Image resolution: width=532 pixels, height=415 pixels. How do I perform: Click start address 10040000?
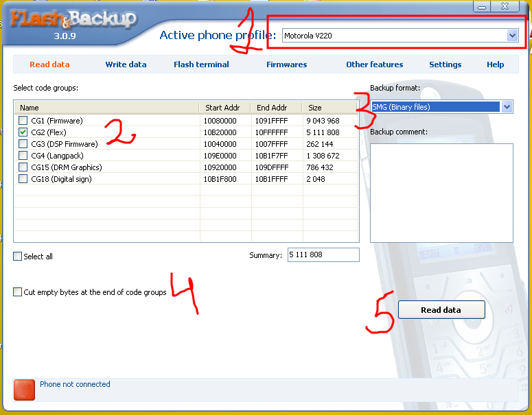220,144
